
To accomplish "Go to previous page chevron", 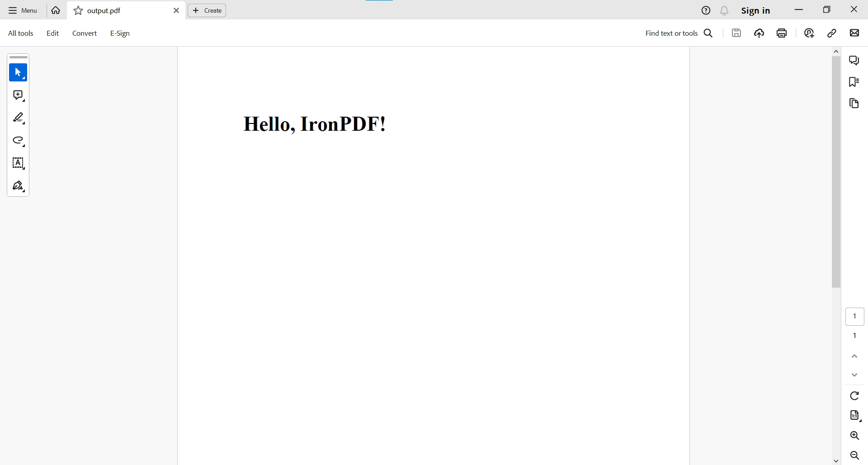I will (855, 356).
